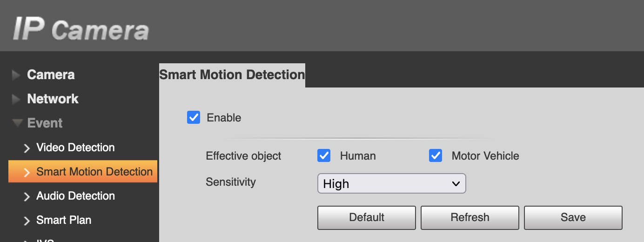Expand the Network section triangle

(17, 99)
